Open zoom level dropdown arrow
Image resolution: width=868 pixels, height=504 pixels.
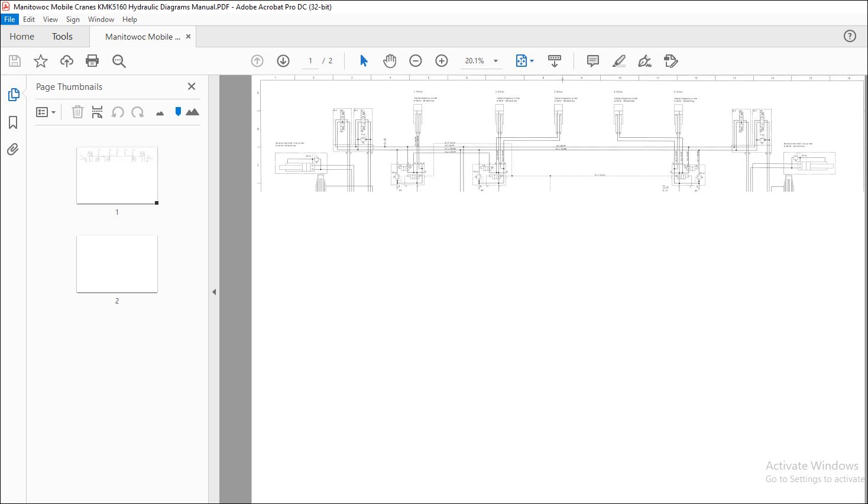495,61
